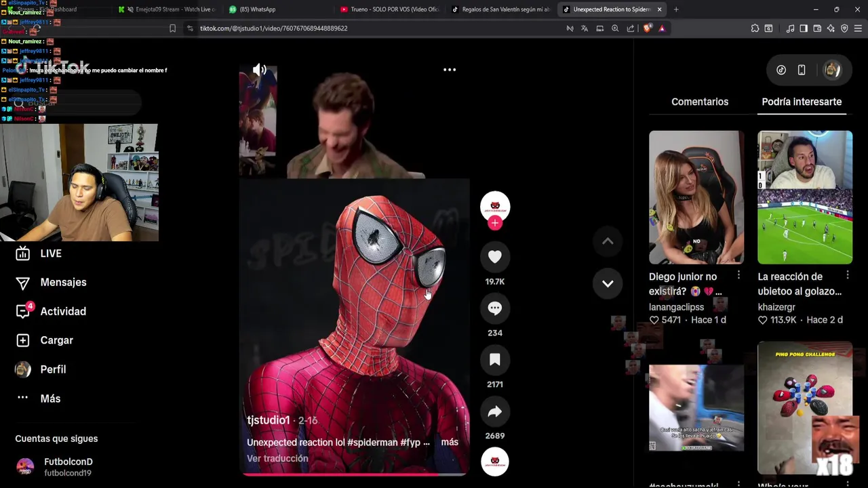
Task: Switch to Podría interesarte tab
Action: [802, 102]
